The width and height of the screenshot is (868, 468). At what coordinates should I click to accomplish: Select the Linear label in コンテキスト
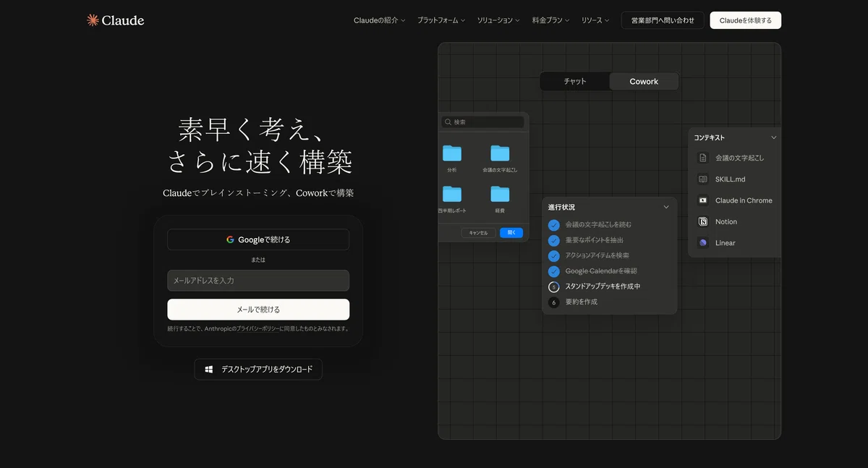pos(726,243)
